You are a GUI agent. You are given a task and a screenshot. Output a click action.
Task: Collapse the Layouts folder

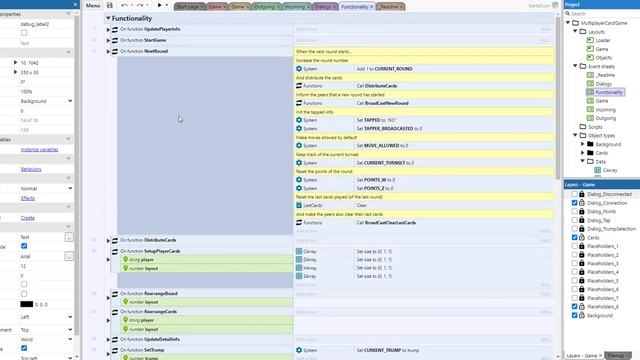(x=575, y=31)
